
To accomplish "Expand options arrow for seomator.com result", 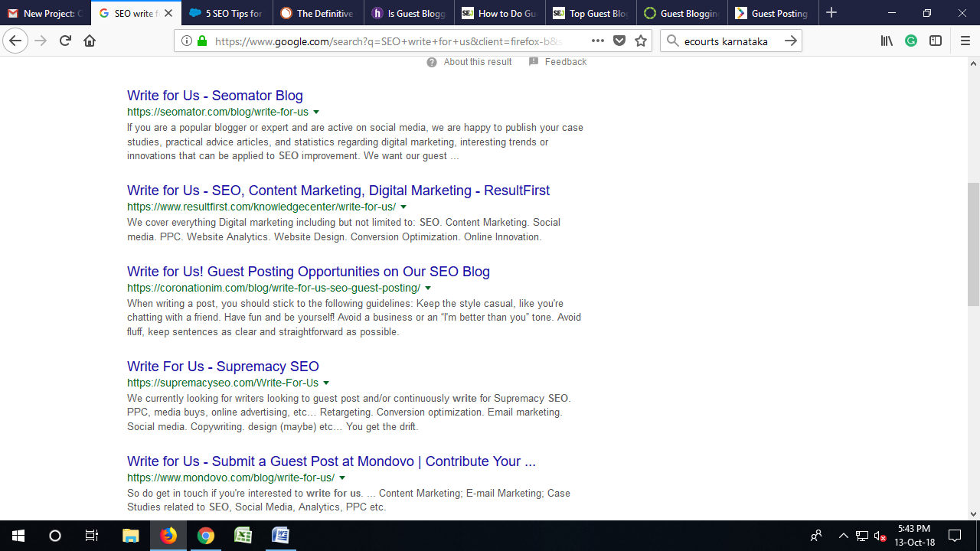I will tap(316, 112).
